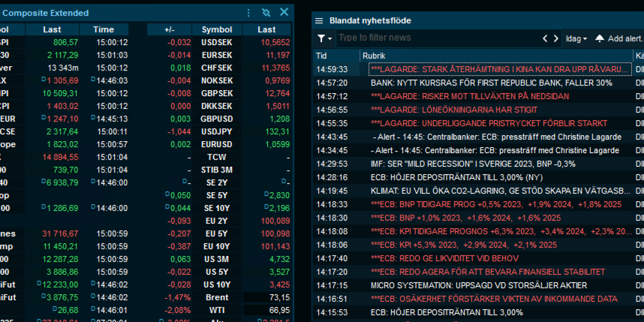This screenshot has width=644, height=322.
Task: Select the USDSEK currency row
Action: coord(219,42)
